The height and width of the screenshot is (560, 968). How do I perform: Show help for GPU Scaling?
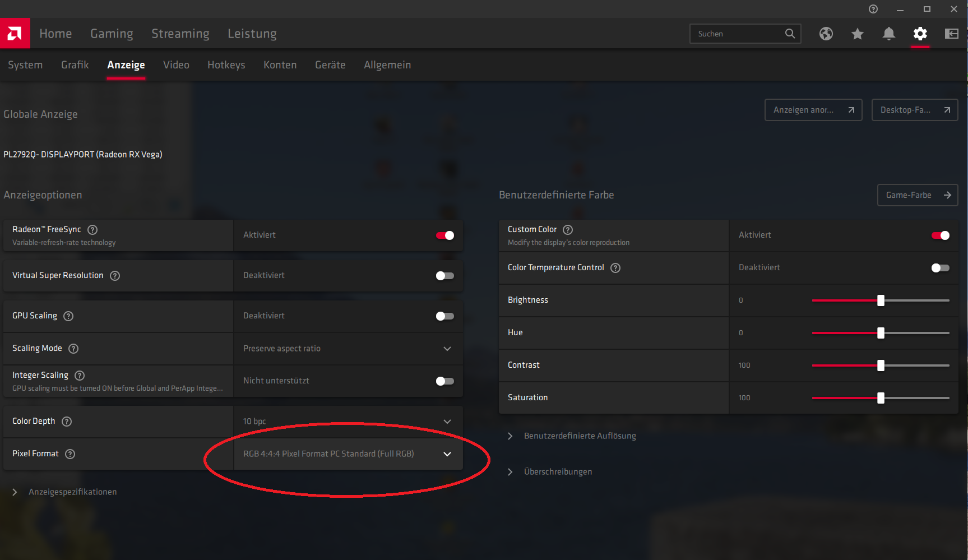point(68,316)
